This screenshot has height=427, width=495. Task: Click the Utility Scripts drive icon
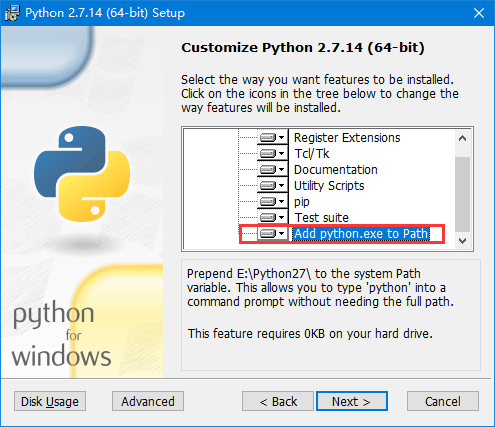(268, 185)
